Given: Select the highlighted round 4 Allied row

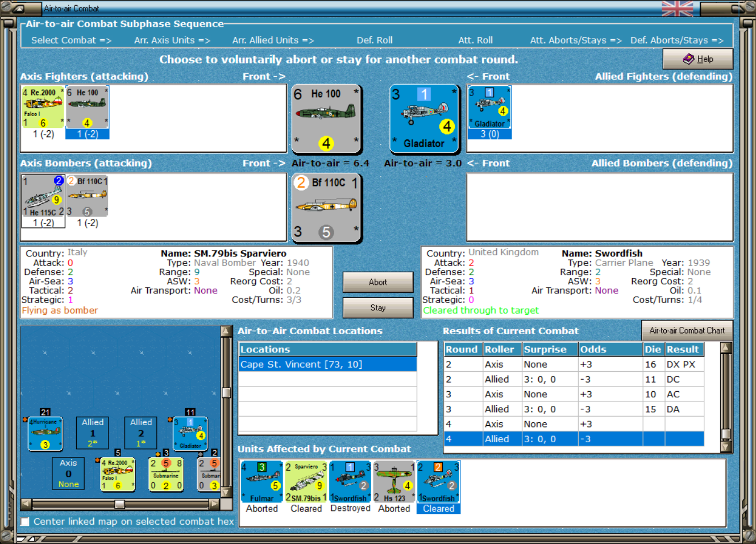Looking at the screenshot, I should pyautogui.click(x=574, y=439).
